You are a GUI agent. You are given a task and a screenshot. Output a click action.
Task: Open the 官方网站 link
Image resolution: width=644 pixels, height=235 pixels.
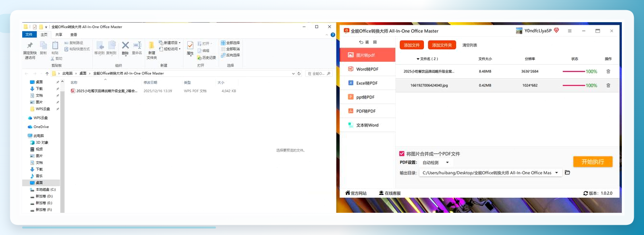(356, 193)
